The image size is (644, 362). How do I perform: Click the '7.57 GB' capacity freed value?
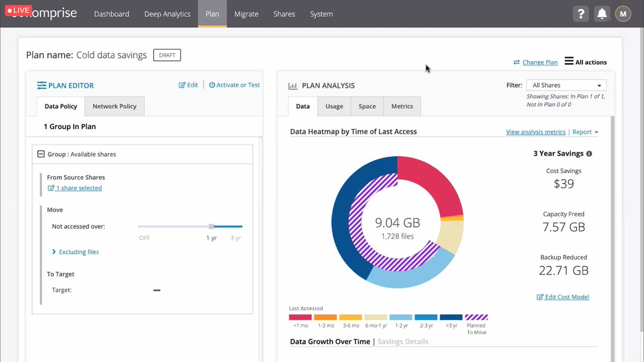point(563,227)
